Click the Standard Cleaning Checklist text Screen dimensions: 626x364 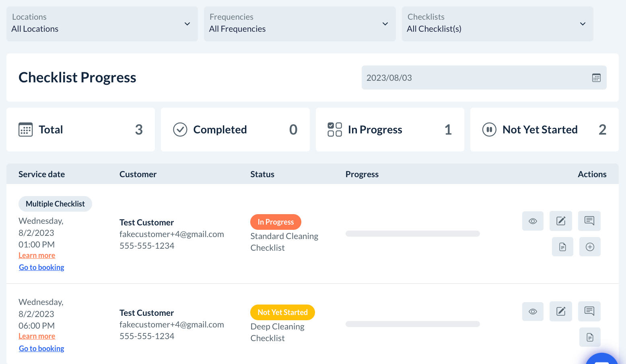pyautogui.click(x=284, y=242)
